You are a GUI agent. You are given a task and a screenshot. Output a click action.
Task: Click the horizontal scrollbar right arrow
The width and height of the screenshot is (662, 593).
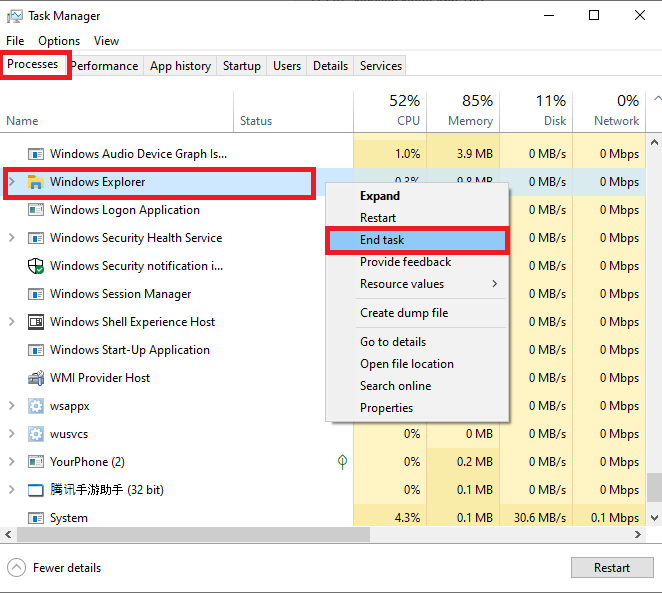pyautogui.click(x=638, y=535)
